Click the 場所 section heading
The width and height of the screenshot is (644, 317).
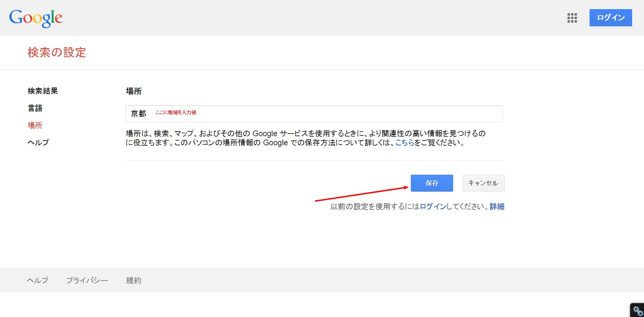(x=134, y=91)
